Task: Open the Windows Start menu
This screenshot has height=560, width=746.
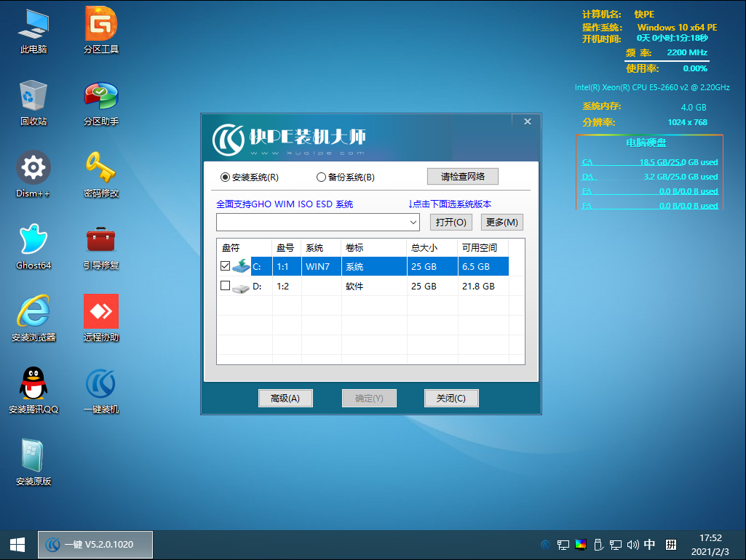Action: 17,545
